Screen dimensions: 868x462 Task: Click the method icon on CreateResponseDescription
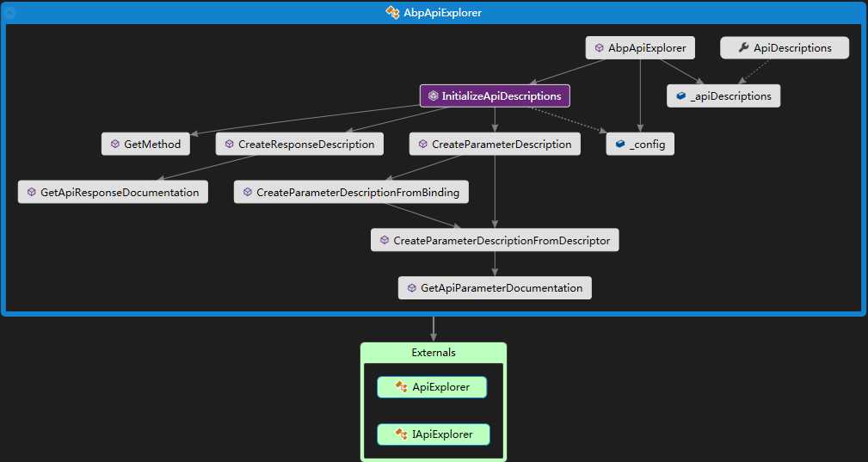[x=229, y=144]
